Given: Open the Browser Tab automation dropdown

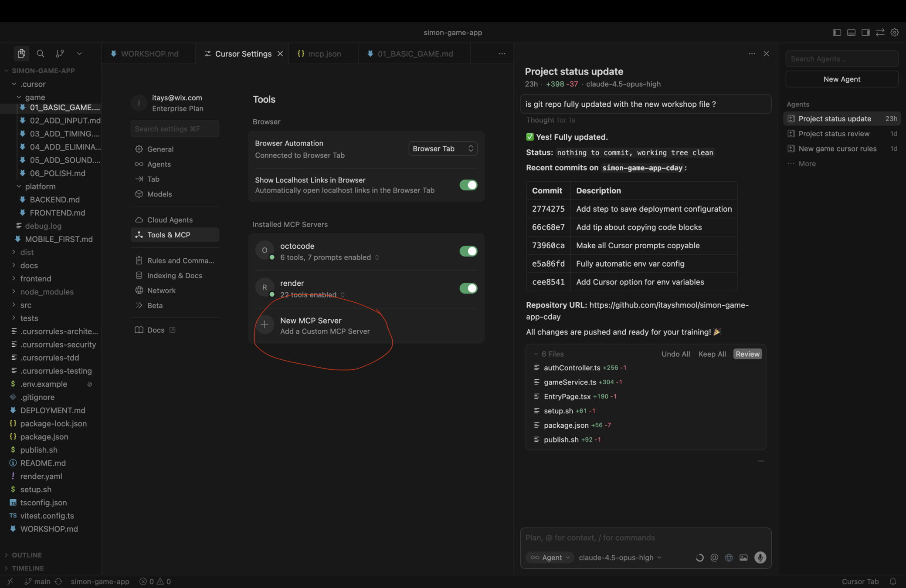Looking at the screenshot, I should pos(442,149).
